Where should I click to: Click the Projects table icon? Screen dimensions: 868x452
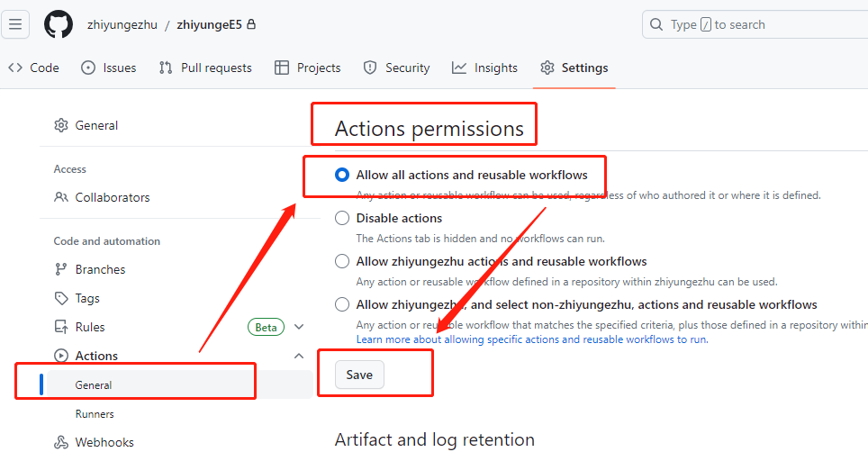coord(282,68)
